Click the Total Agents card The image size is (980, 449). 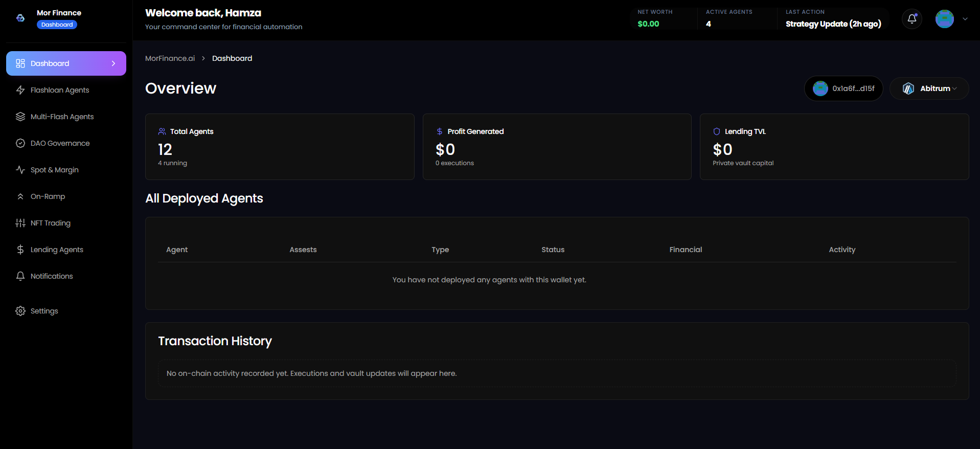280,147
